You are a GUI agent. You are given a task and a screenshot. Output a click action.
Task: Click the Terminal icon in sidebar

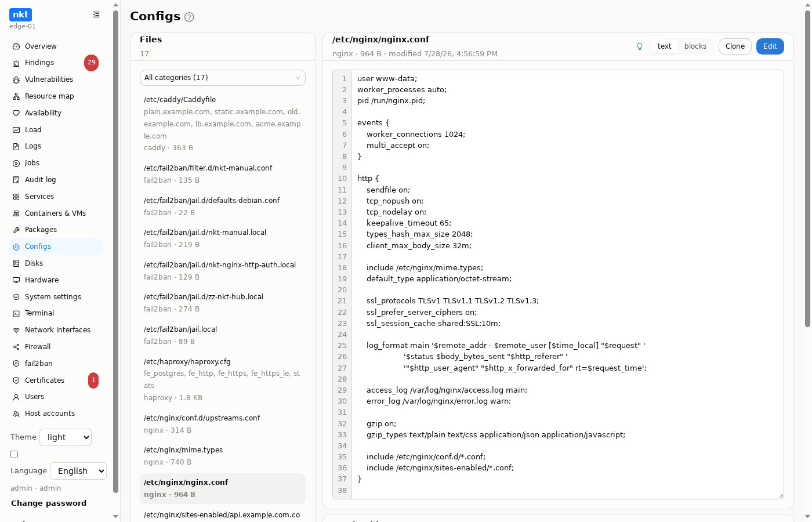point(16,313)
